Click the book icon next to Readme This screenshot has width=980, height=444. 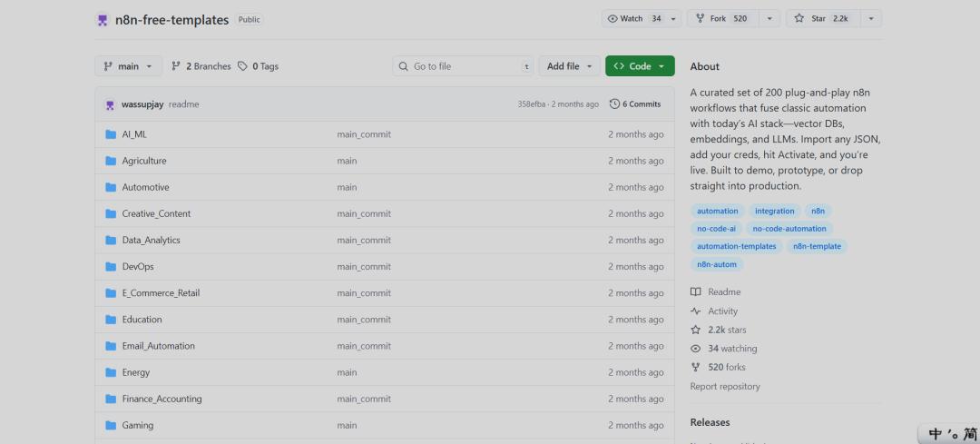(x=696, y=292)
